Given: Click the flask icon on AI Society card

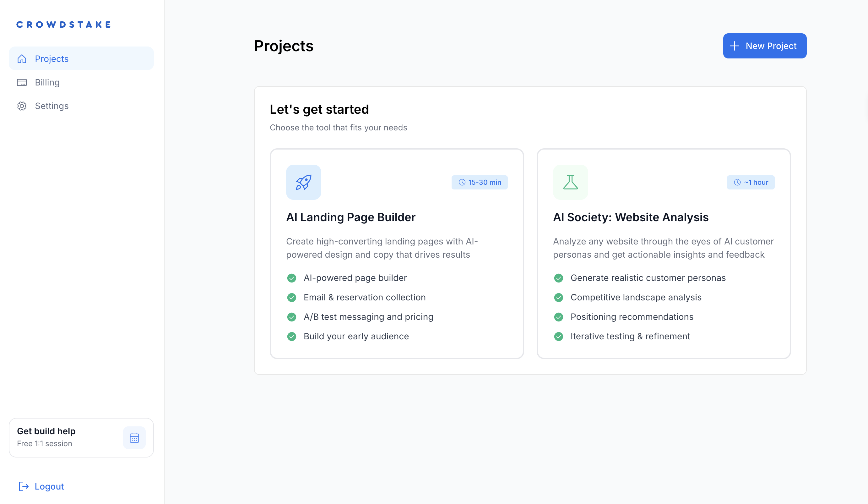Looking at the screenshot, I should point(570,182).
